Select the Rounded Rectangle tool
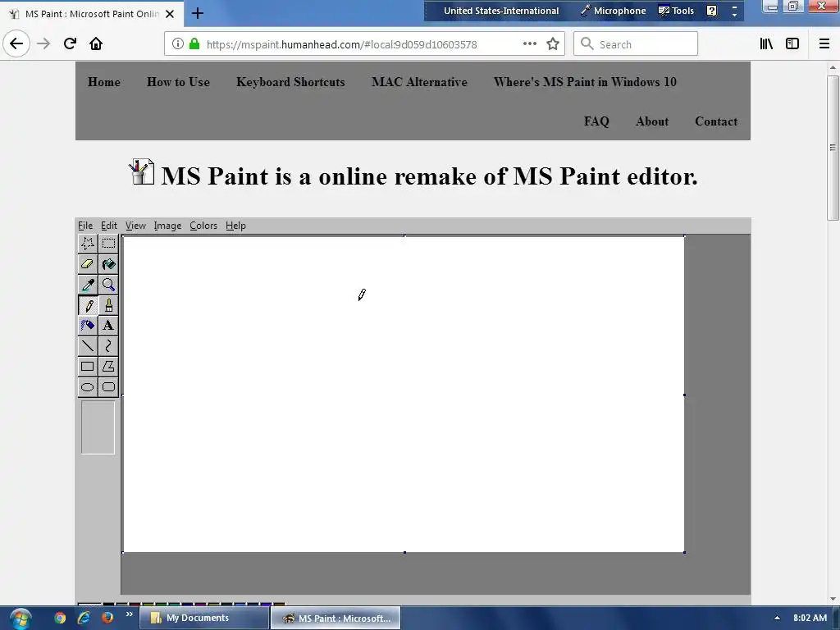Image resolution: width=840 pixels, height=630 pixels. tap(108, 387)
